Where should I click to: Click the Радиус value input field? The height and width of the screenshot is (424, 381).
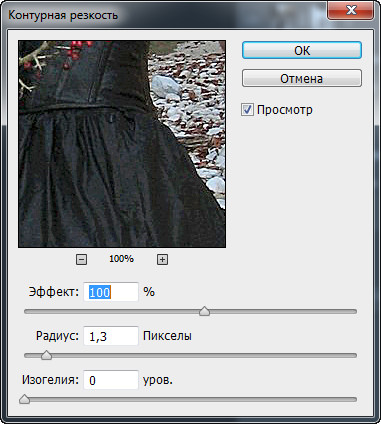(x=111, y=336)
